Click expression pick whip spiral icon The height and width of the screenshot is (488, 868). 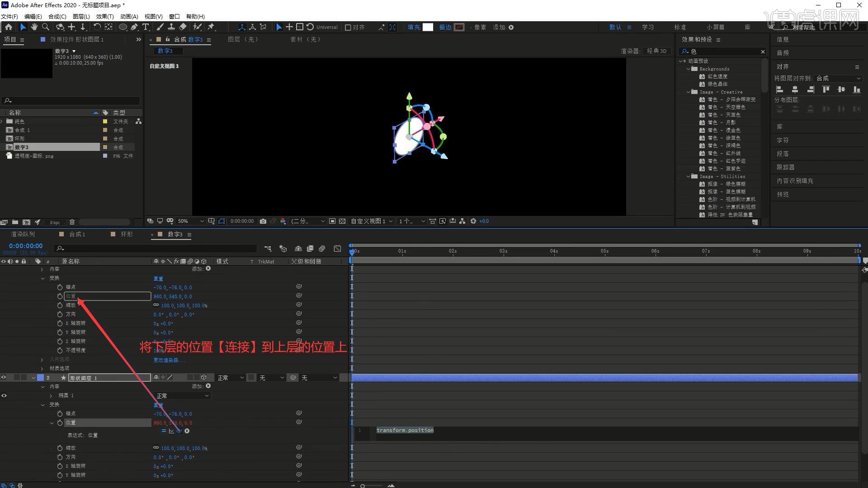(x=179, y=431)
